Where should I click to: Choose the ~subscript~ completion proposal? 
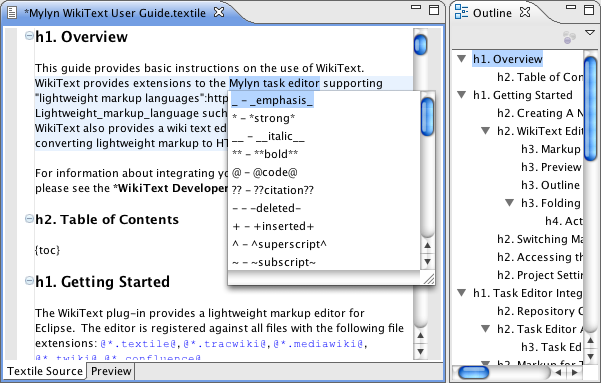click(x=324, y=262)
